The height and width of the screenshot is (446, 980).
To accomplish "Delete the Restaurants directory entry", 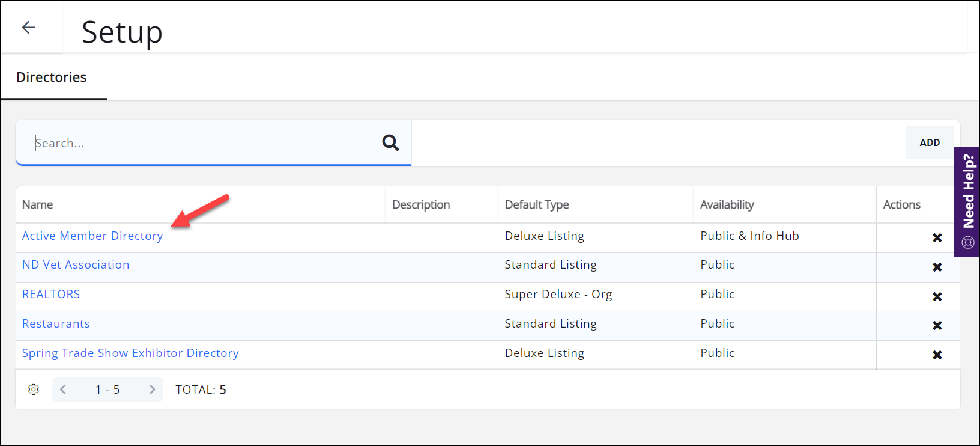I will pyautogui.click(x=937, y=326).
